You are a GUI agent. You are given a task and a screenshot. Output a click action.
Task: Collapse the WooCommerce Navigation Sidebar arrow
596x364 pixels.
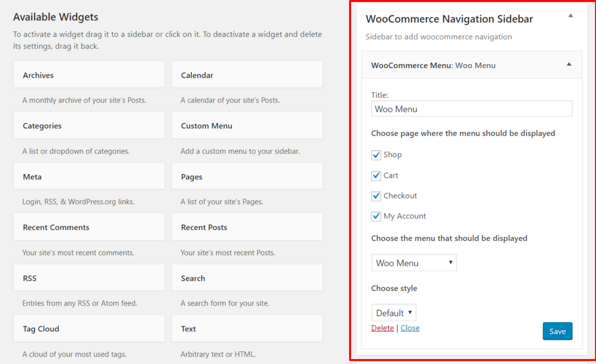570,16
